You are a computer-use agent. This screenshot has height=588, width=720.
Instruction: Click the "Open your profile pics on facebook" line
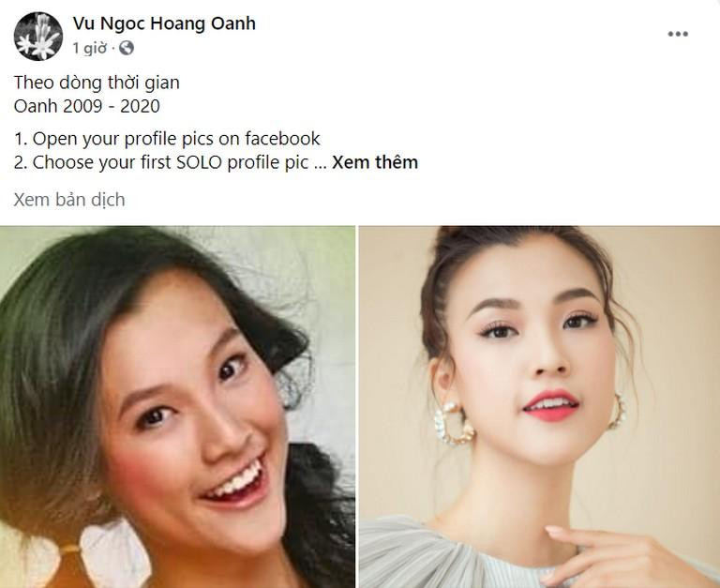coord(167,139)
